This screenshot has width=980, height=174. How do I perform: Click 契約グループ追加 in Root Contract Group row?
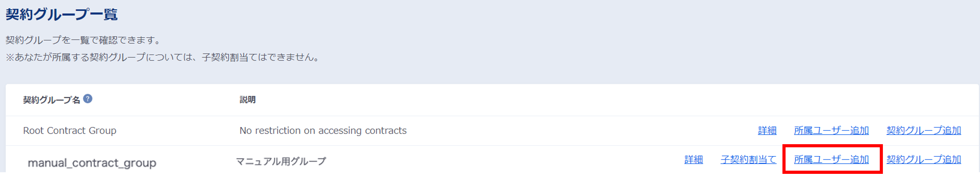[x=924, y=131]
